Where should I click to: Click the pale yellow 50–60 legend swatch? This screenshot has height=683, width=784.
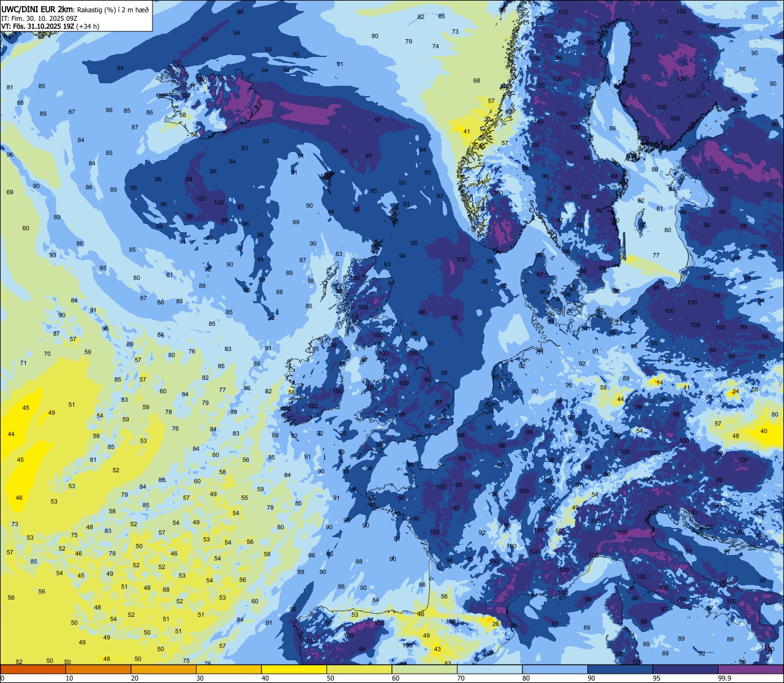click(359, 669)
